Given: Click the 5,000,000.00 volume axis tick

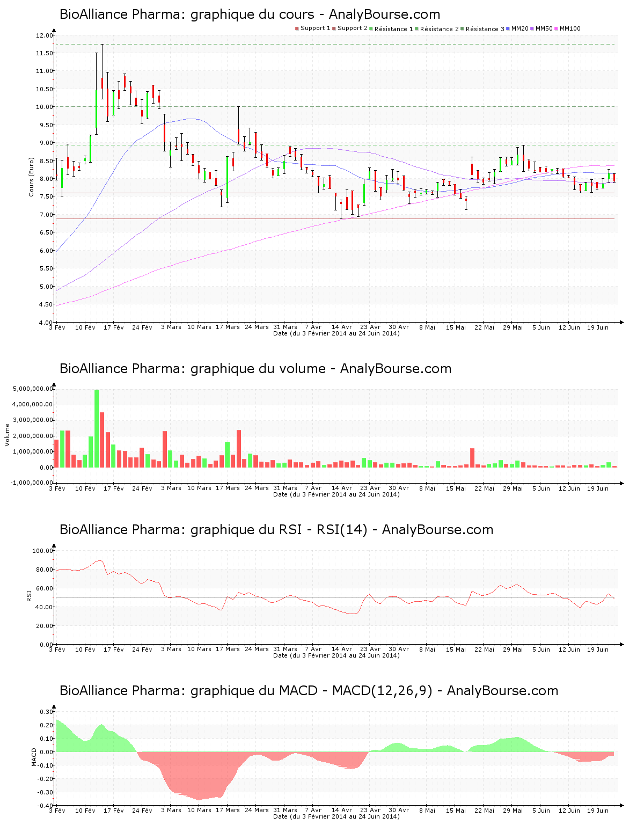Looking at the screenshot, I should [x=32, y=389].
